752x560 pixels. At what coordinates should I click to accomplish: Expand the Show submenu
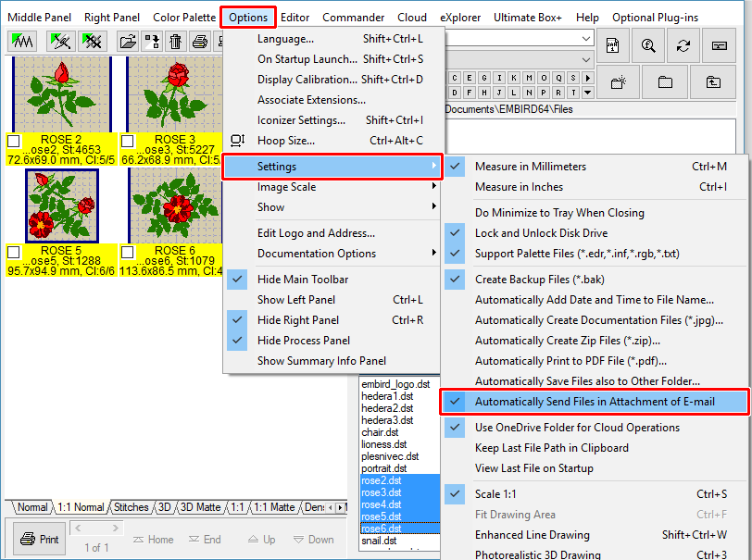pyautogui.click(x=332, y=207)
